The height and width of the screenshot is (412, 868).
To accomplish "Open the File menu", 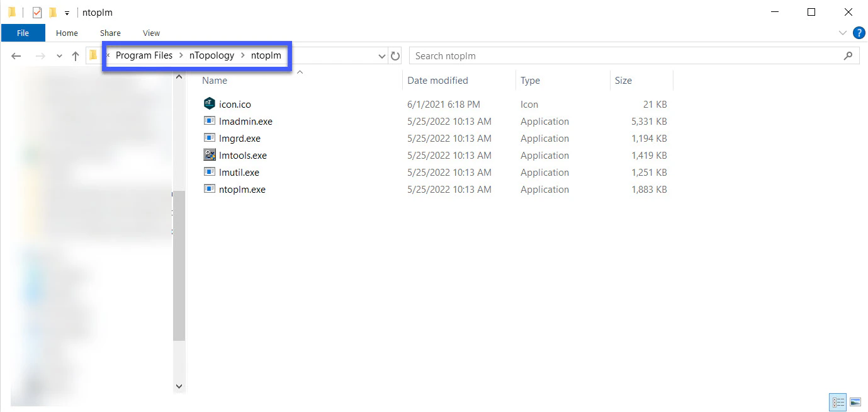I will pos(23,33).
